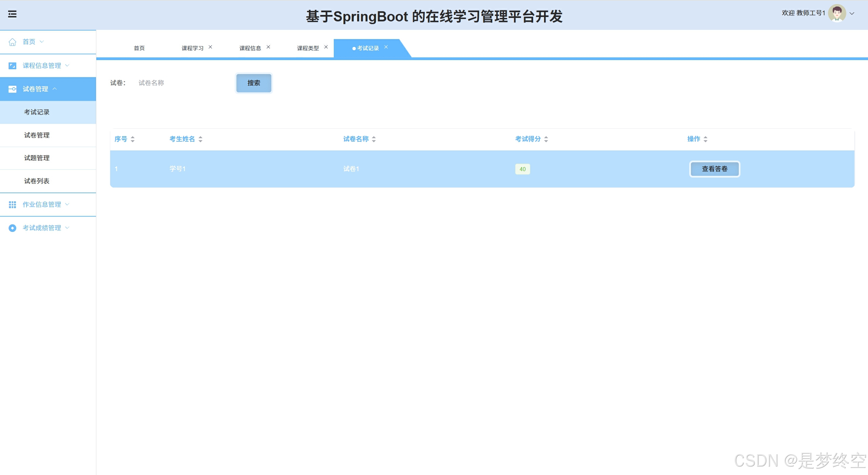Click the 搜索 button

coord(254,83)
